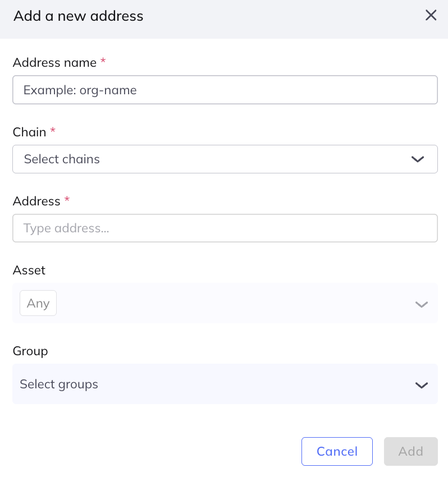448x477 pixels.
Task: Open the Select groups dropdown
Action: [x=213, y=384]
